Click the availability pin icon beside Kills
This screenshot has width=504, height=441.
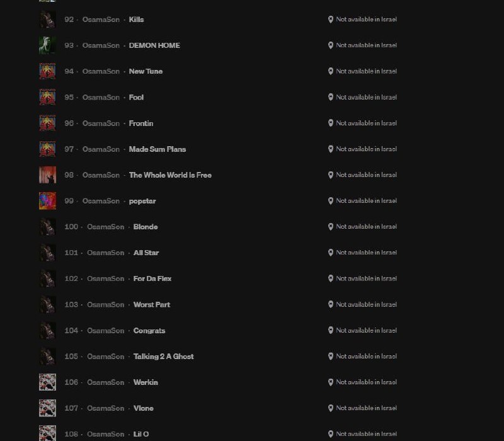pos(331,20)
